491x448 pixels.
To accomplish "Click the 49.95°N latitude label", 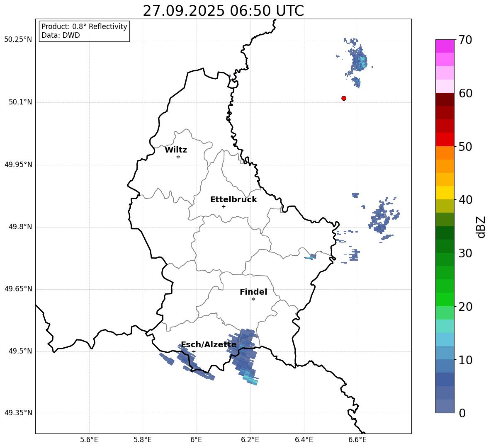I will [x=18, y=165].
